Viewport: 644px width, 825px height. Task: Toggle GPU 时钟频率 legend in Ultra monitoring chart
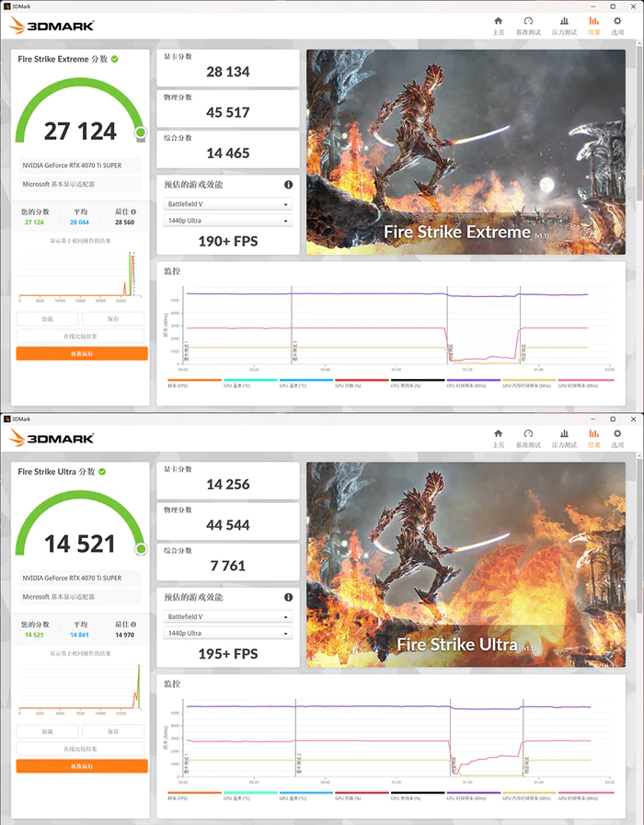(x=586, y=796)
